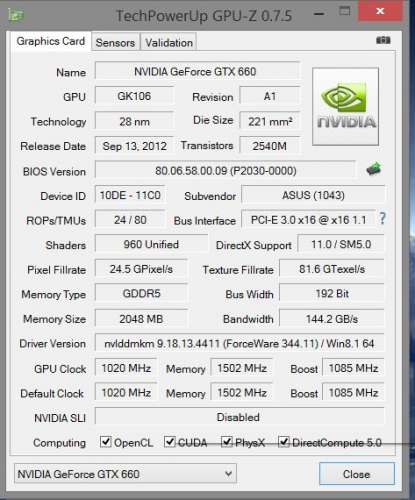The height and width of the screenshot is (500, 415).
Task: Open the NVIDIA GeForce GTX 660 dropdown
Action: coord(125,474)
